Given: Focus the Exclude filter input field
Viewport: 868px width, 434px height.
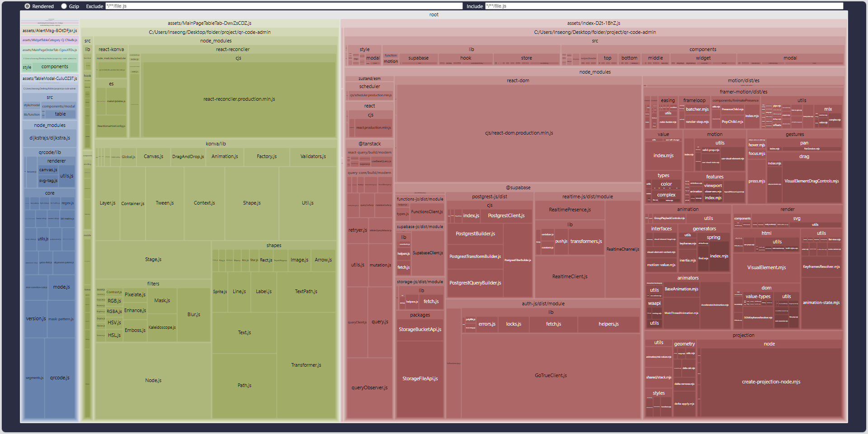Looking at the screenshot, I should 284,6.
